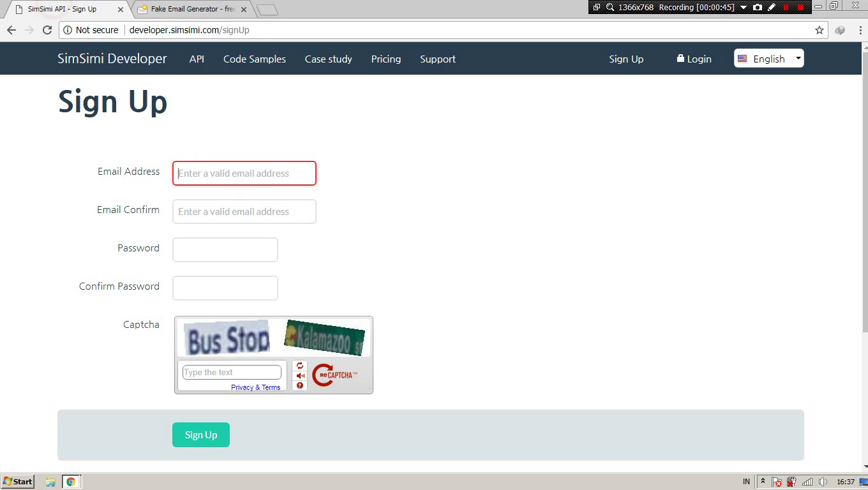Image resolution: width=868 pixels, height=490 pixels.
Task: Go to SimSimi Developer home
Action: (112, 59)
